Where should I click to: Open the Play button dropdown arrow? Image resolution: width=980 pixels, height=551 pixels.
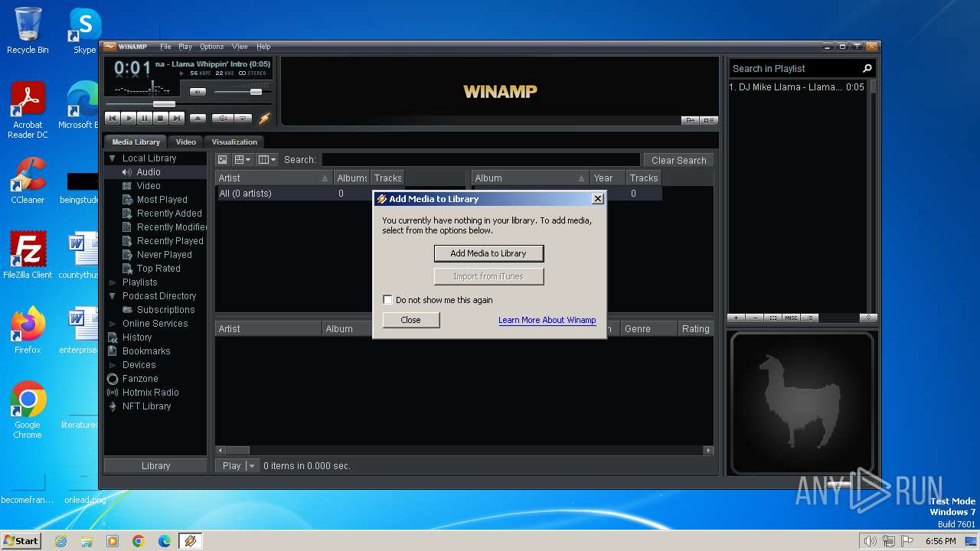click(251, 465)
